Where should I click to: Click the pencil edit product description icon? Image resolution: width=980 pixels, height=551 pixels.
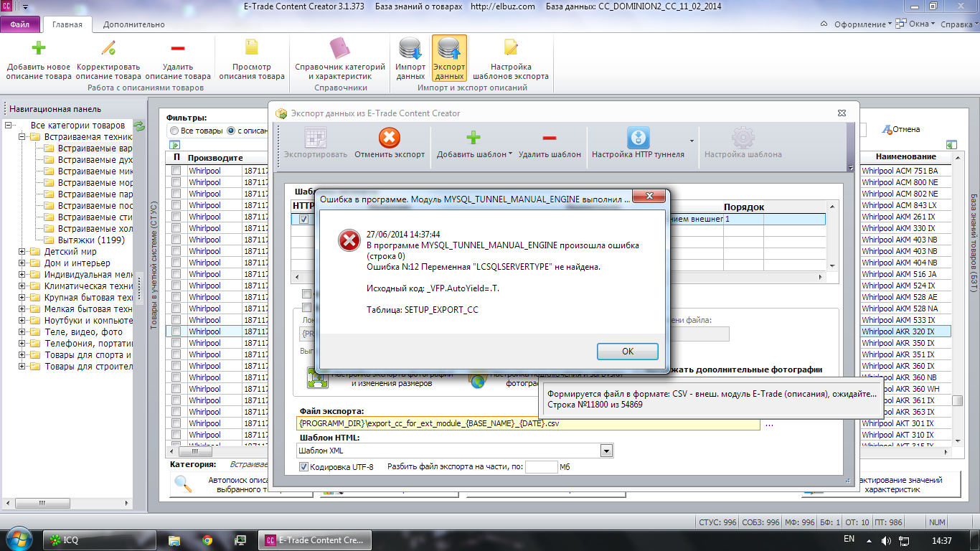pyautogui.click(x=108, y=48)
